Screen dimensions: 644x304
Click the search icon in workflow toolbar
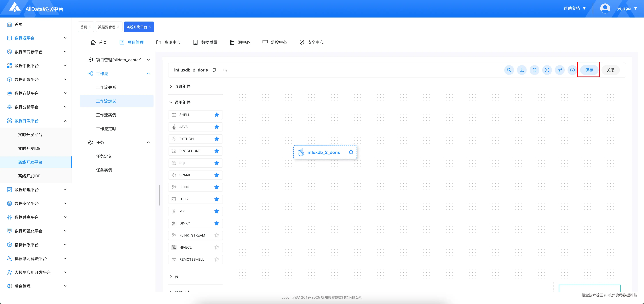pyautogui.click(x=509, y=70)
